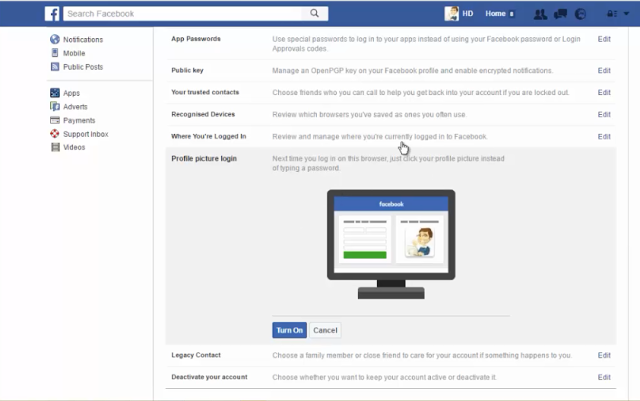Click the Adverts sidebar icon
Screen dimensions: 640x401
point(55,107)
